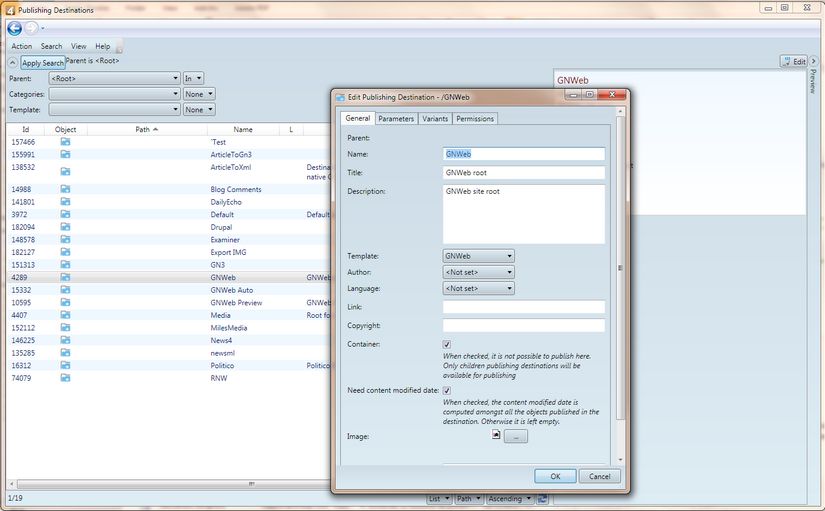
Task: Click the object icon for GN3 row
Action: click(x=65, y=265)
